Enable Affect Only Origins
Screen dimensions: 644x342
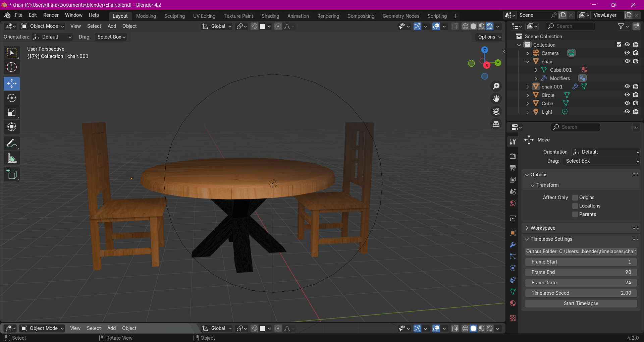[575, 197]
